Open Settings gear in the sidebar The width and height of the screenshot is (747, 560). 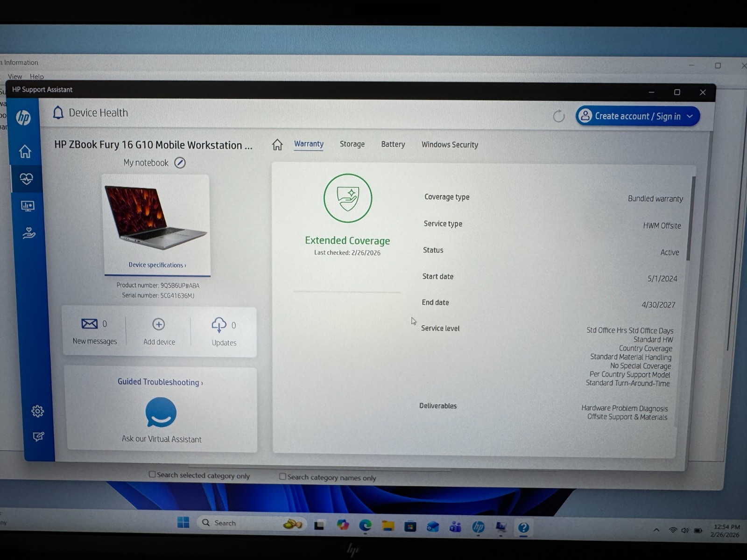tap(37, 411)
